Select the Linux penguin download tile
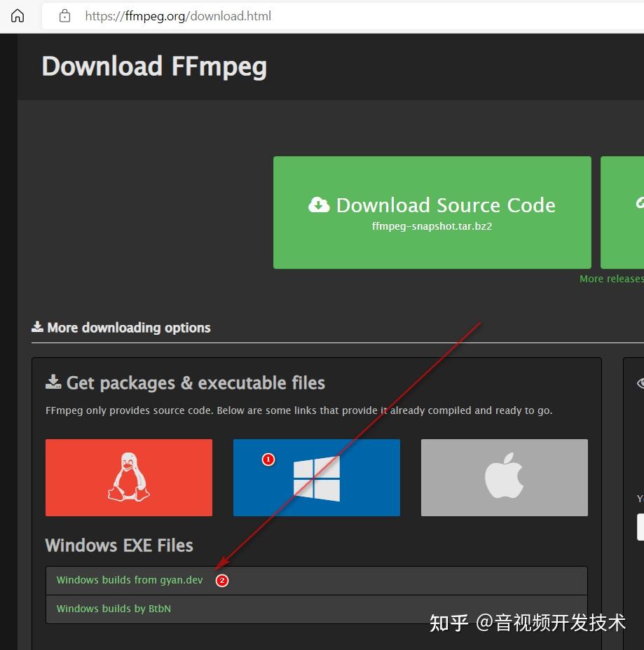 click(x=128, y=477)
